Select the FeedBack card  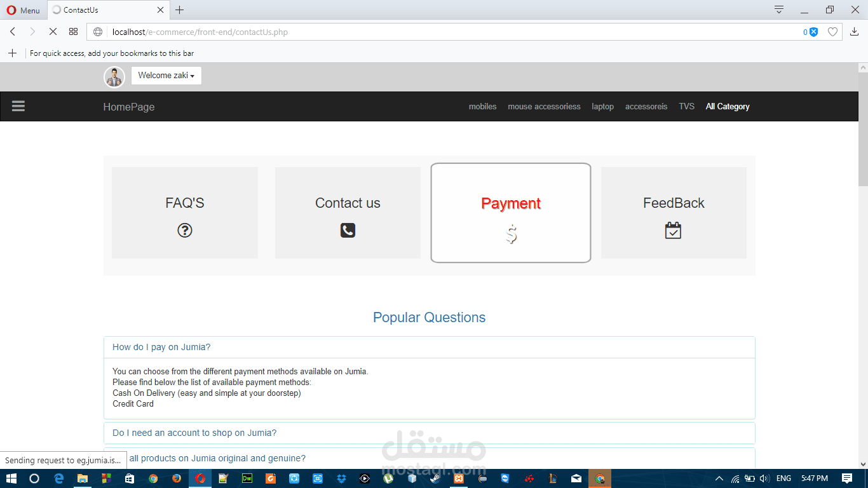[674, 213]
